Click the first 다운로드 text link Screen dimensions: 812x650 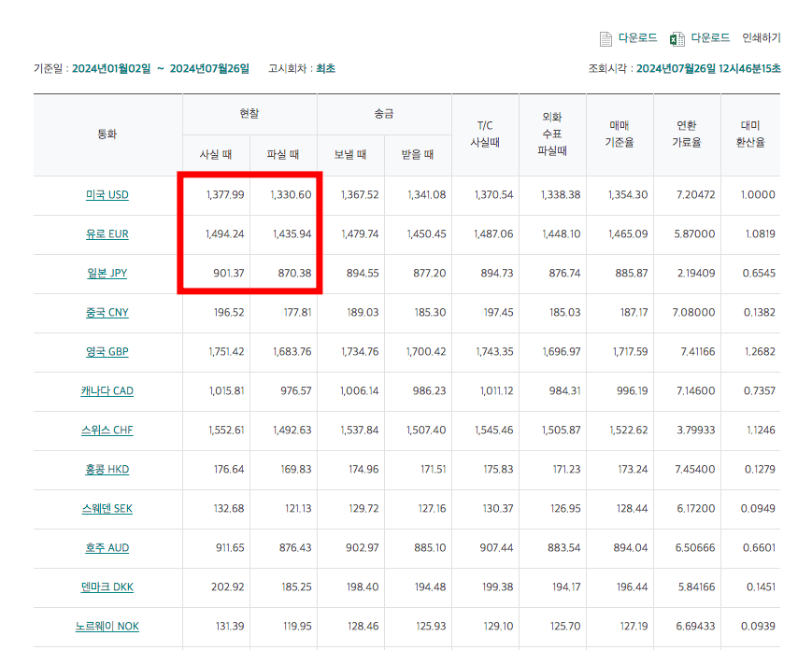[637, 37]
